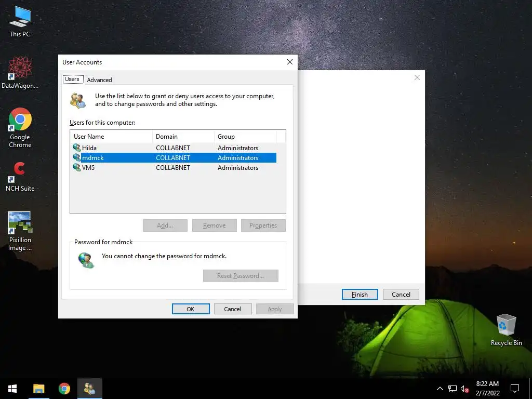Show hidden system tray icons
Viewport: 532px width, 399px height.
440,389
